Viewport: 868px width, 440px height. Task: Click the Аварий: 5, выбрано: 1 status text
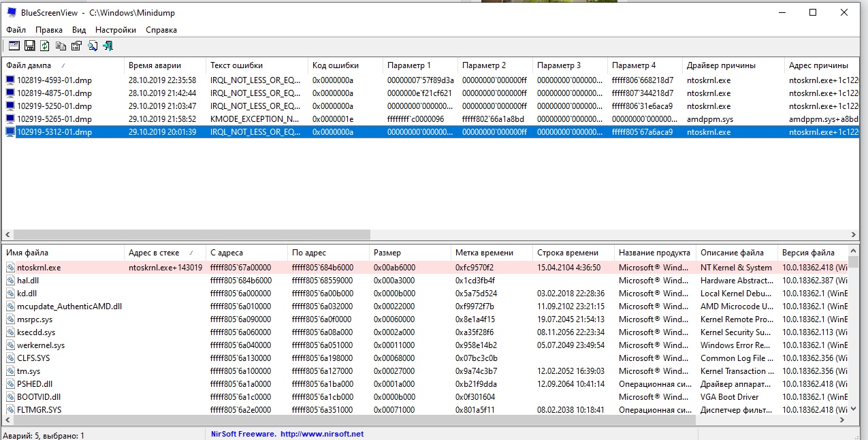coord(44,435)
